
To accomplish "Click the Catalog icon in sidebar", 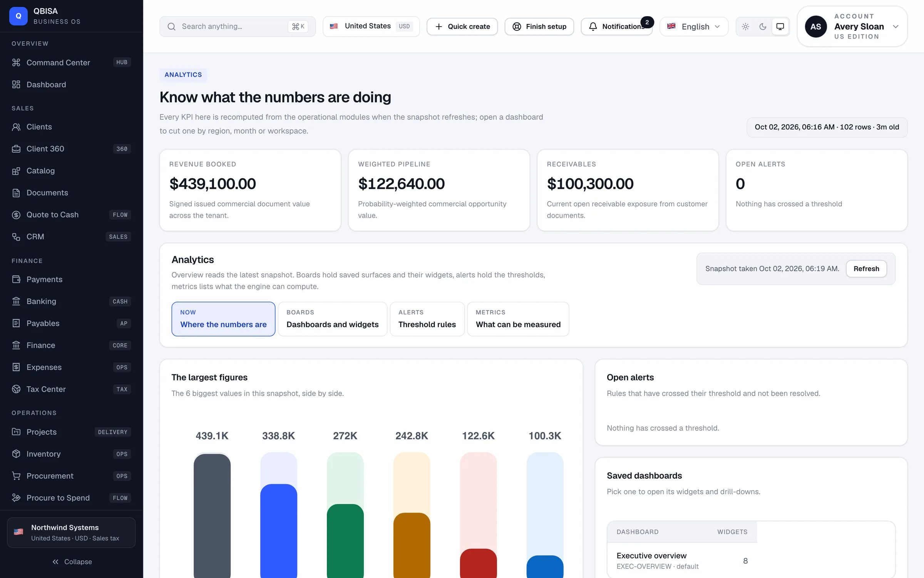I will 16,171.
